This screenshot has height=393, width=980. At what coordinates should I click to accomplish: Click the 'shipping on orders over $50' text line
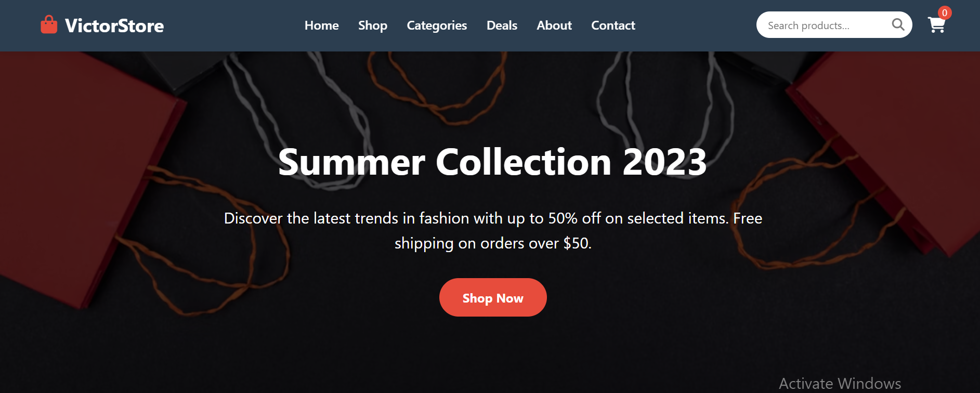[x=493, y=243]
